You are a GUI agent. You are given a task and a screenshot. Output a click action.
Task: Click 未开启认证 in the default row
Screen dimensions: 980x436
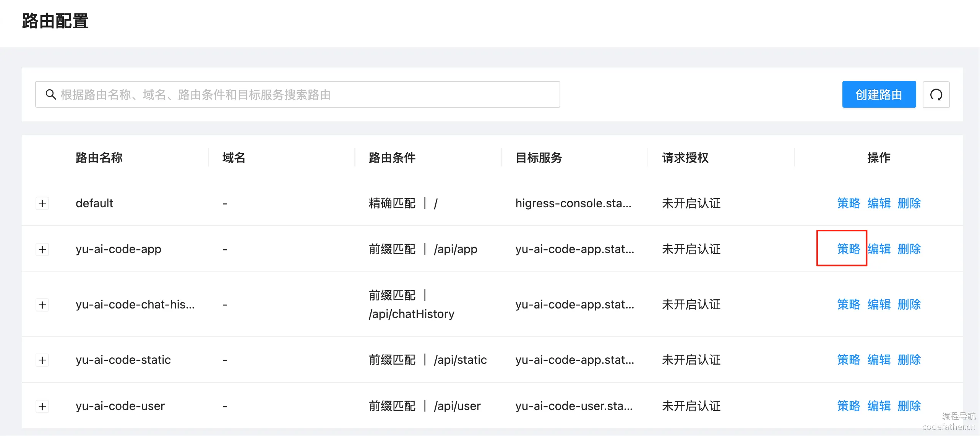[x=691, y=203]
